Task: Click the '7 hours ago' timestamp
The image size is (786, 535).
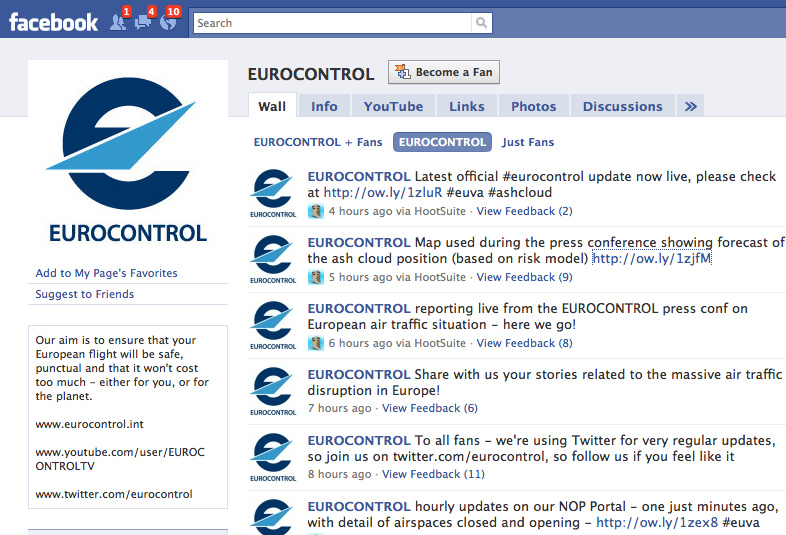Action: point(339,408)
